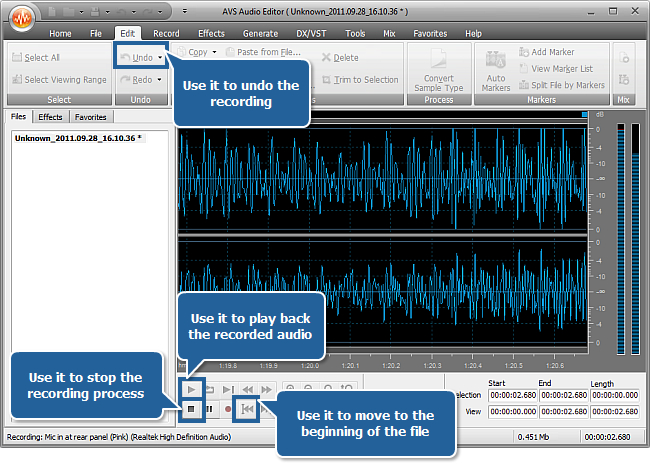The width and height of the screenshot is (650, 464).
Task: Click View Start time field
Action: (513, 412)
